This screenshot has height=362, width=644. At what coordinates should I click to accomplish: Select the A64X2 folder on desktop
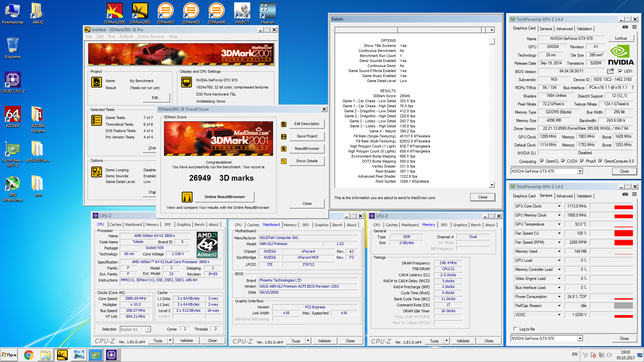(38, 13)
